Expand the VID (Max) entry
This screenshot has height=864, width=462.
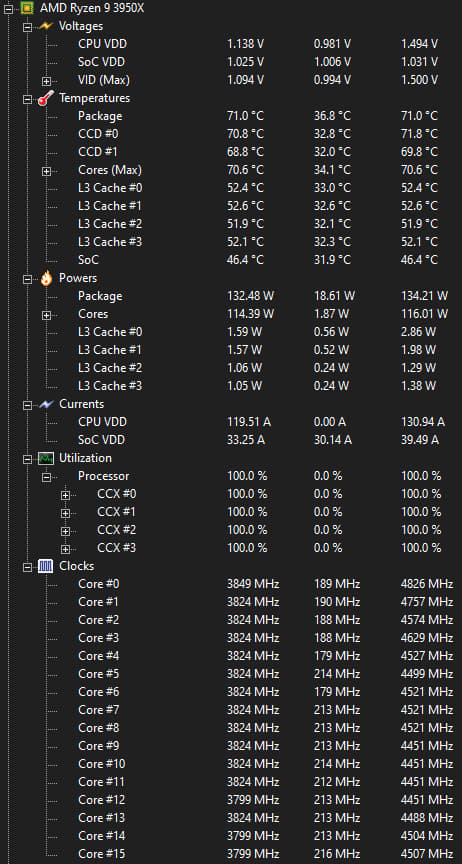pos(46,80)
